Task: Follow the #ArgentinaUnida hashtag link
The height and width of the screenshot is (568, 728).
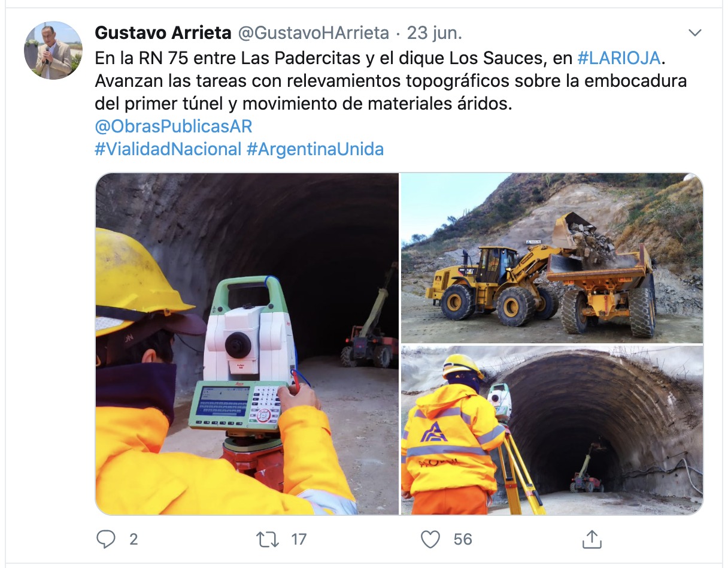Action: tap(315, 149)
